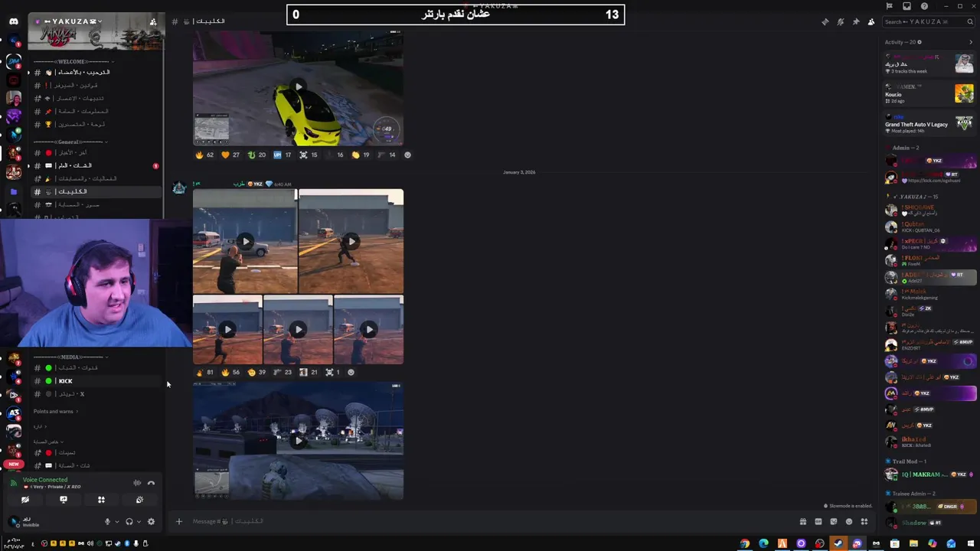
Task: Open message attachment plus button
Action: point(179,522)
